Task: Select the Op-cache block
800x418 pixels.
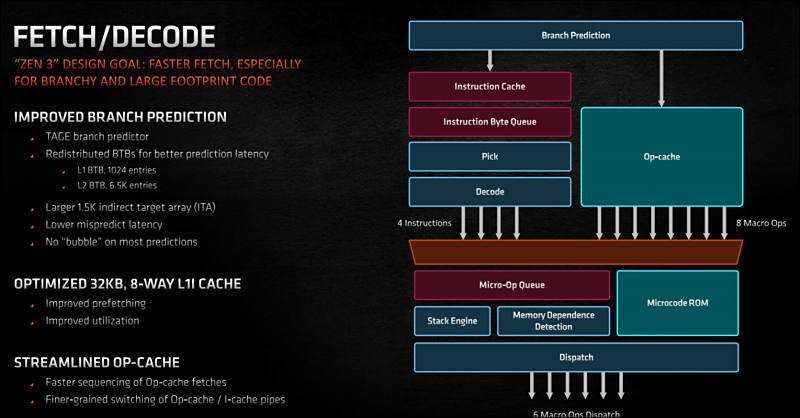Action: tap(662, 157)
